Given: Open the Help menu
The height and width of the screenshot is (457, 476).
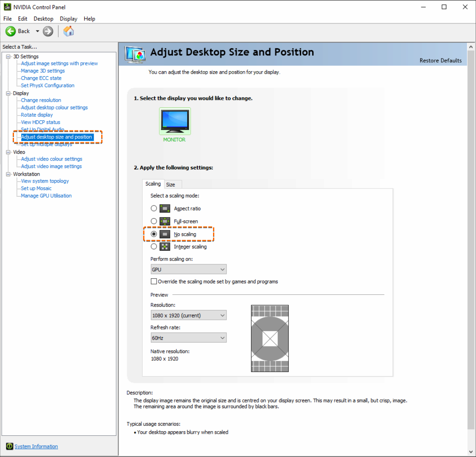Looking at the screenshot, I should [x=89, y=19].
